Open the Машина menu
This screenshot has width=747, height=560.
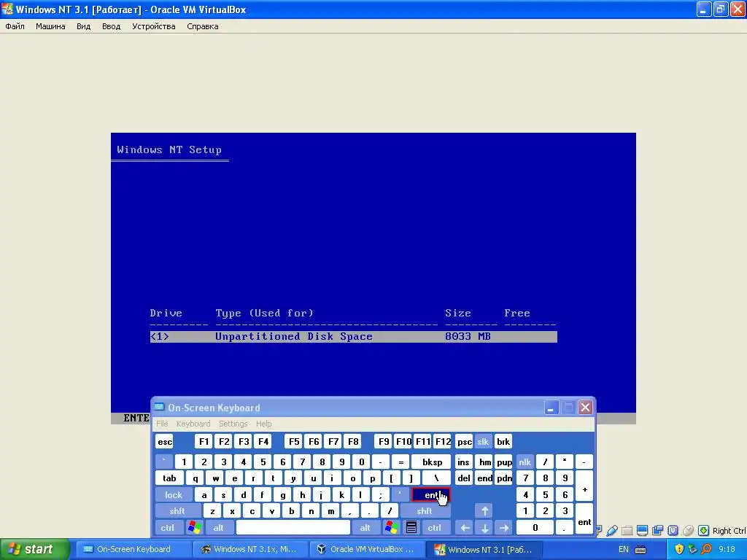[50, 26]
